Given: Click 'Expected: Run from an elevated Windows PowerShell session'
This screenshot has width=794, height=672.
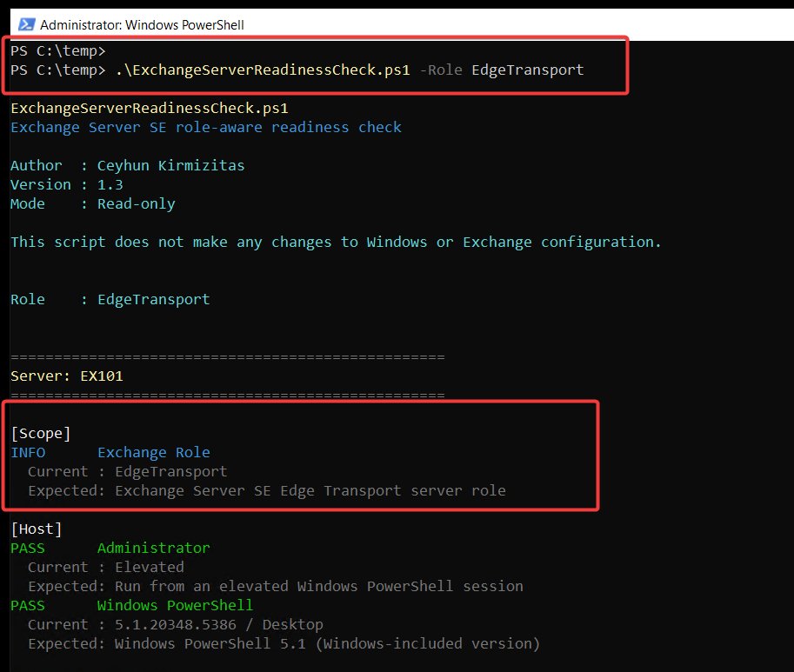Looking at the screenshot, I should click(x=276, y=587).
